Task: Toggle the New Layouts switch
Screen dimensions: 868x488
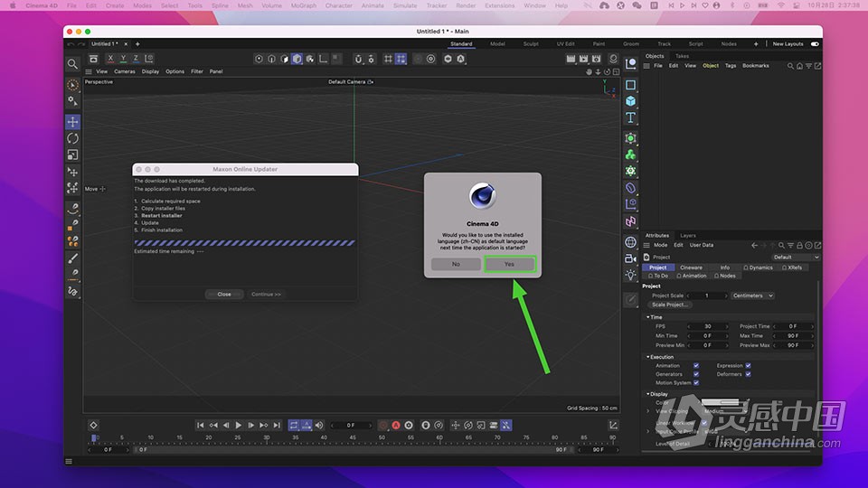Action: [x=815, y=43]
